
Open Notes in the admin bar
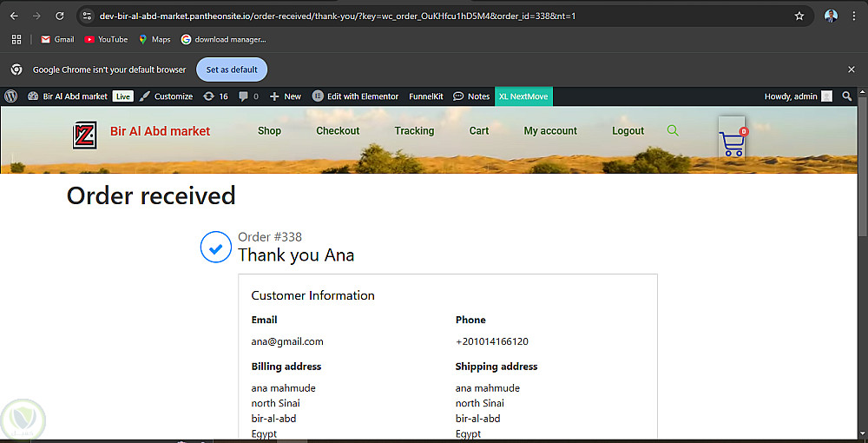[x=471, y=96]
